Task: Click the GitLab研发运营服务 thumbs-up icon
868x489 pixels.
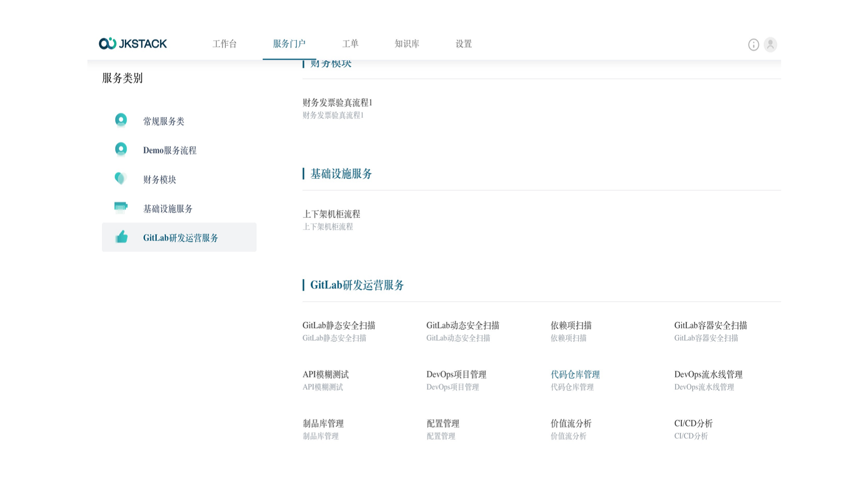Action: 121,237
